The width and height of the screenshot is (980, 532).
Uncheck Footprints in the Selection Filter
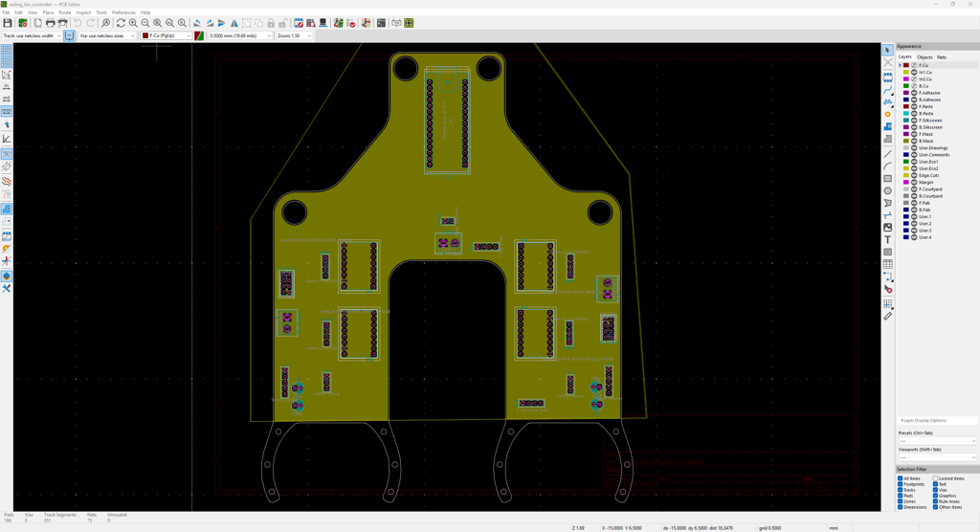click(900, 484)
